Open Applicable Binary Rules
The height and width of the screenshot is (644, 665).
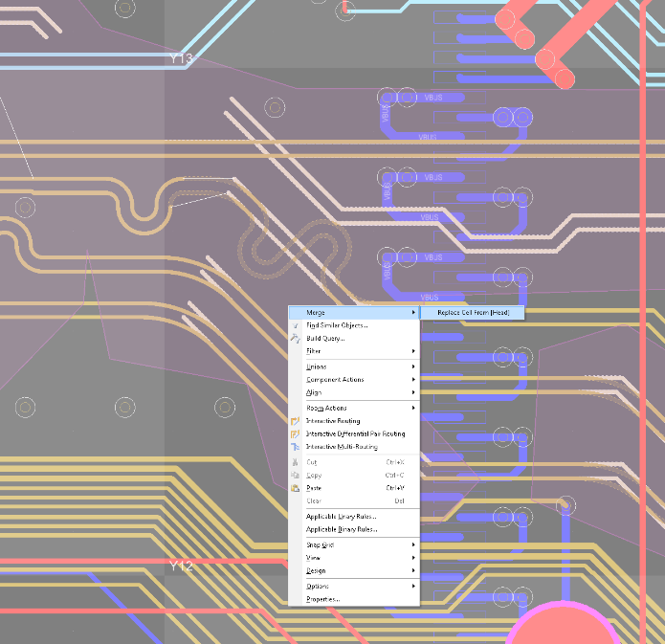tap(342, 528)
